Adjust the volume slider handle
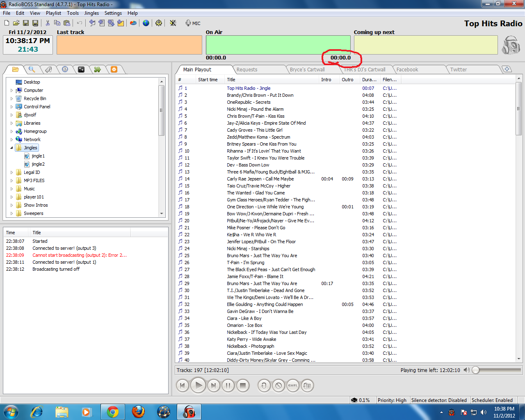525x420 pixels. [476, 370]
